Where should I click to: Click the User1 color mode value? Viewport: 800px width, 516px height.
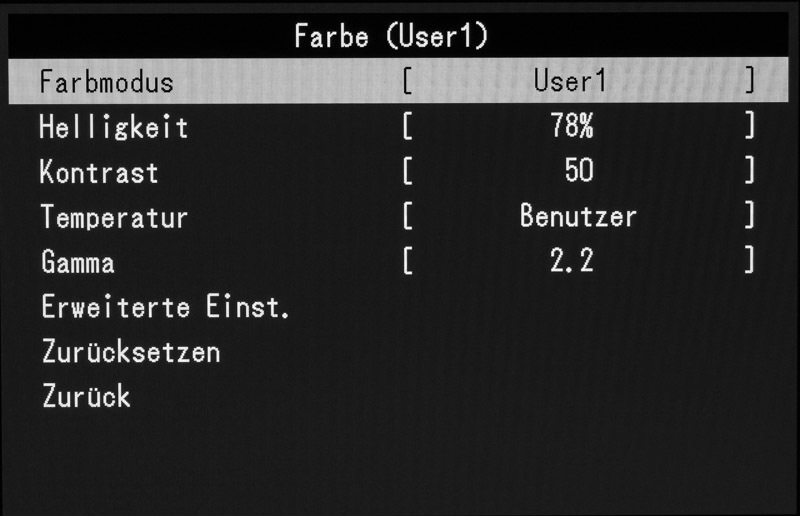[570, 81]
